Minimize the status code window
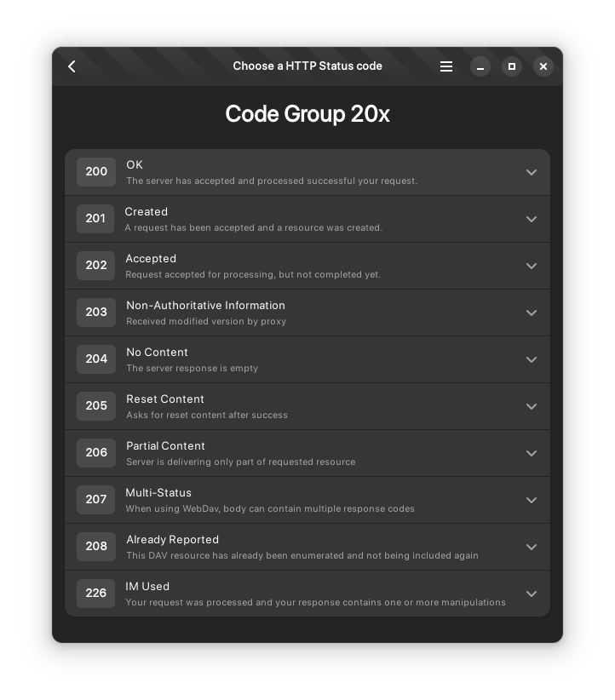This screenshot has width=615, height=700. pos(480,67)
